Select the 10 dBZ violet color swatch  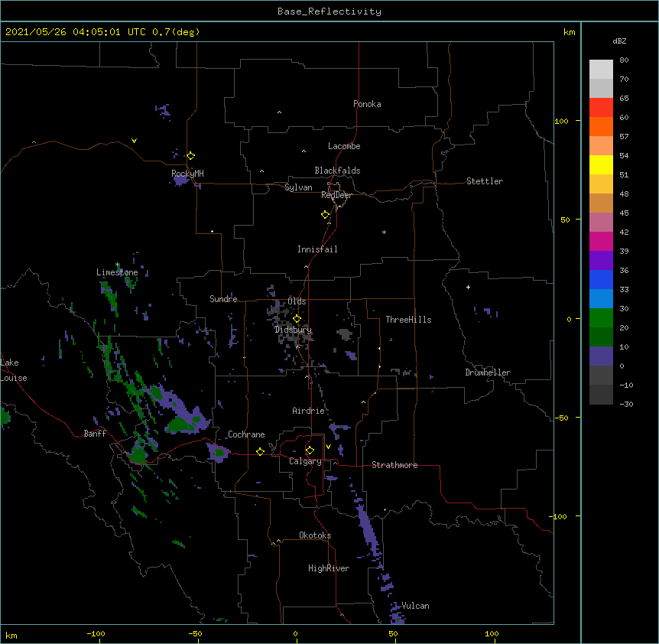pos(601,356)
